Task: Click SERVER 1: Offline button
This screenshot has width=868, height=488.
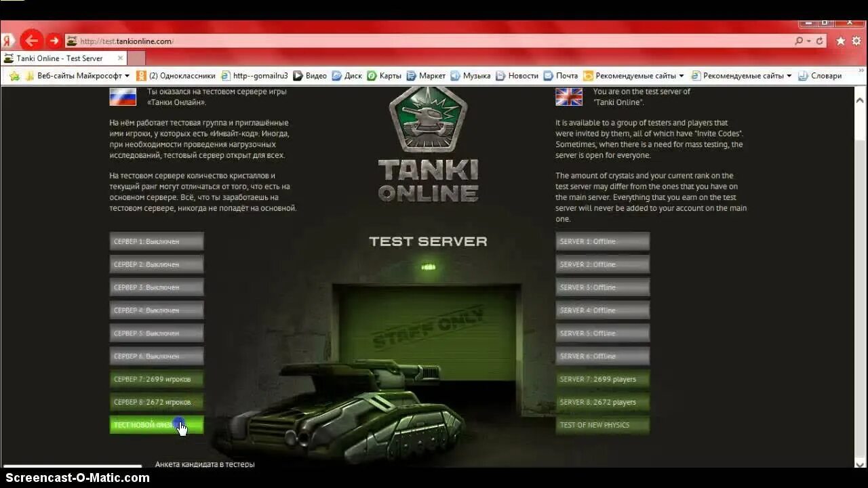Action: [603, 241]
